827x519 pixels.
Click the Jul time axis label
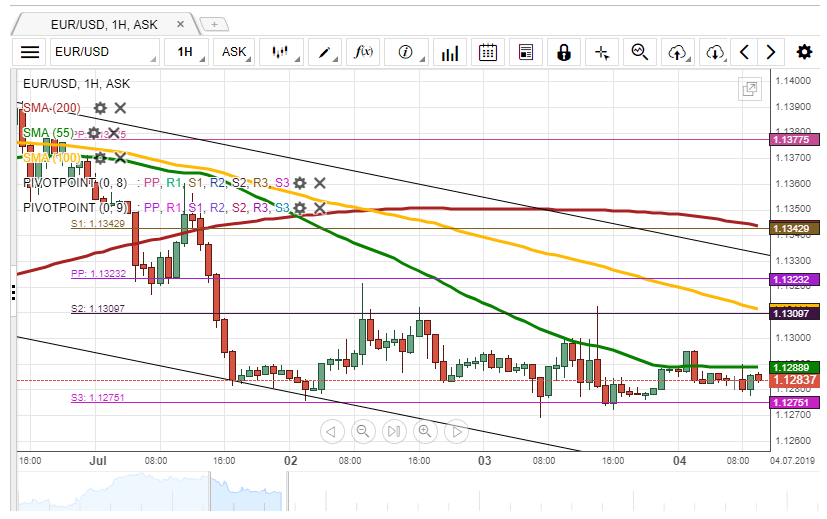click(x=98, y=461)
